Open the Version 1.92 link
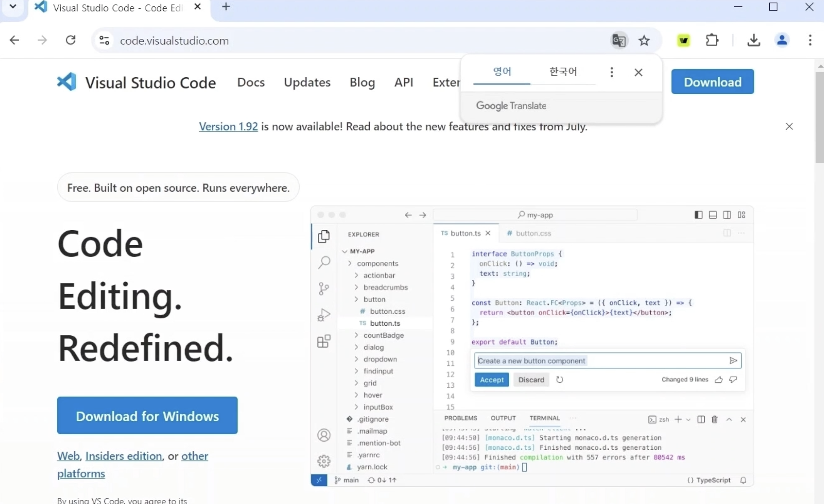This screenshot has height=504, width=824. 228,127
